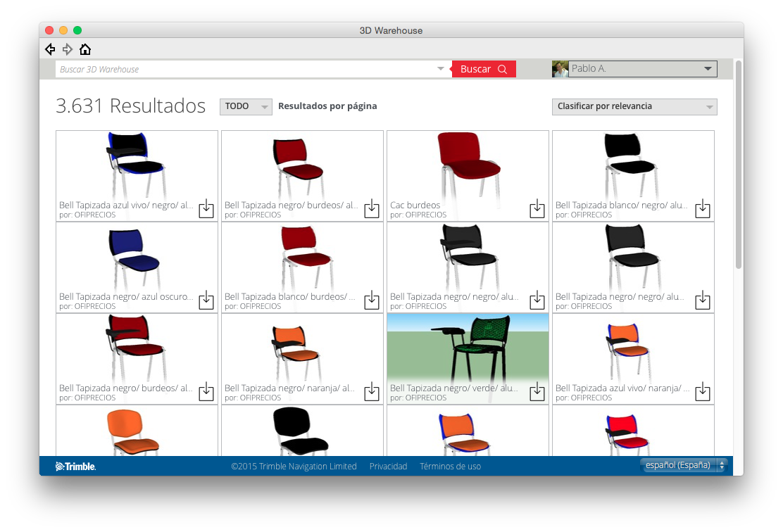This screenshot has height=532, width=783.
Task: Download third-row Bell Tapizada negro/ burdeos model
Action: click(x=206, y=391)
